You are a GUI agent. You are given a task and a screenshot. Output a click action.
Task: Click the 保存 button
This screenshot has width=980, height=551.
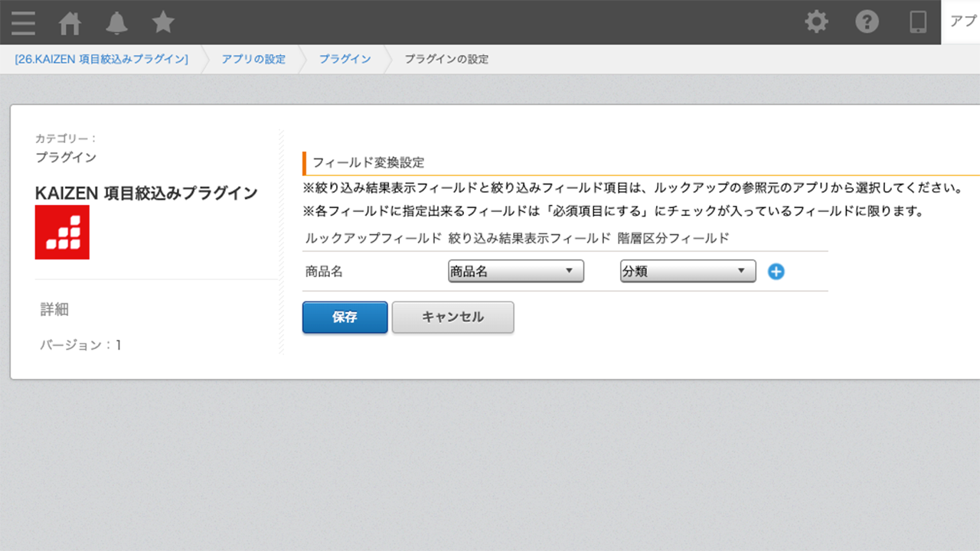click(x=345, y=317)
